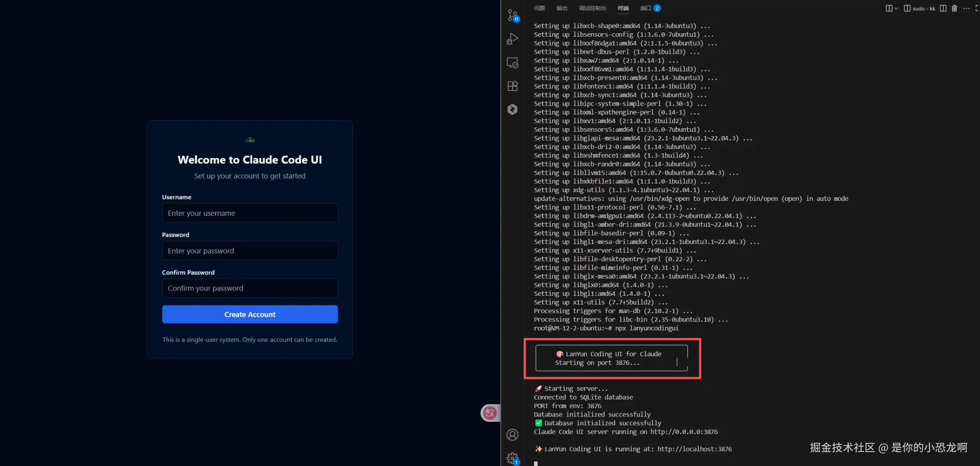Viewport: 980px width, 466px height.
Task: Click the 'Username' field label
Action: (x=176, y=197)
